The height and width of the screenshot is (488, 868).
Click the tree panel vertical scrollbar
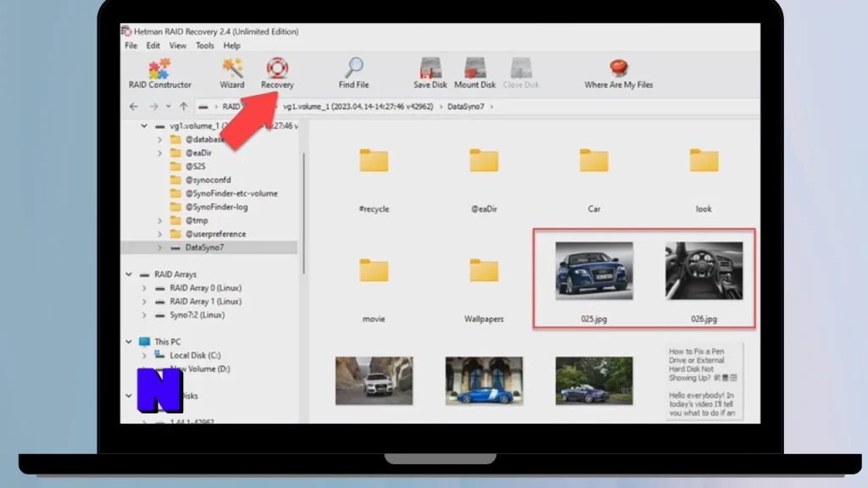click(303, 213)
